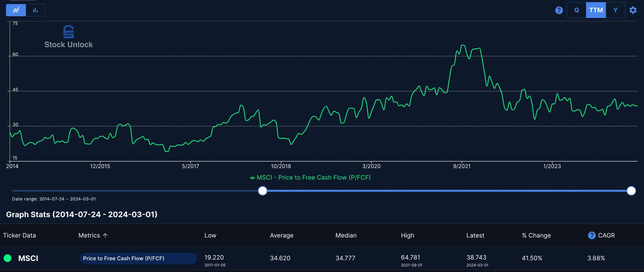Toggle MSCI P/FCF legend series
The height and width of the screenshot is (272, 644).
coord(310,177)
